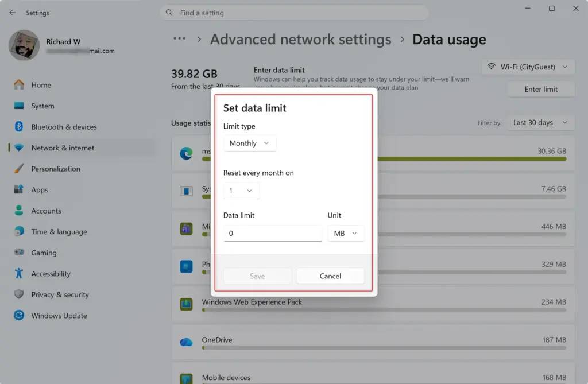The image size is (588, 384).
Task: Click the Teams icon beside 446 MB
Action: click(x=186, y=228)
